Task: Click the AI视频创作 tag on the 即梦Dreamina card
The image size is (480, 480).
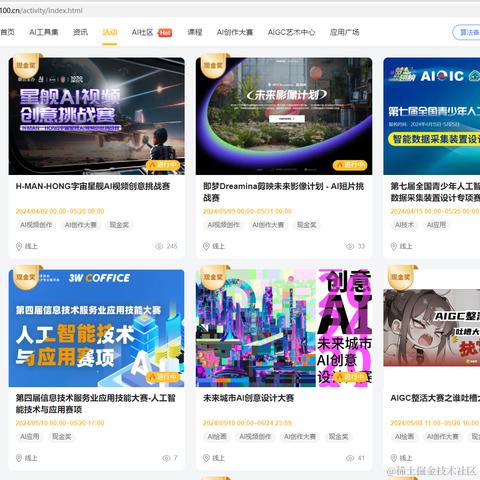Action: [224, 225]
